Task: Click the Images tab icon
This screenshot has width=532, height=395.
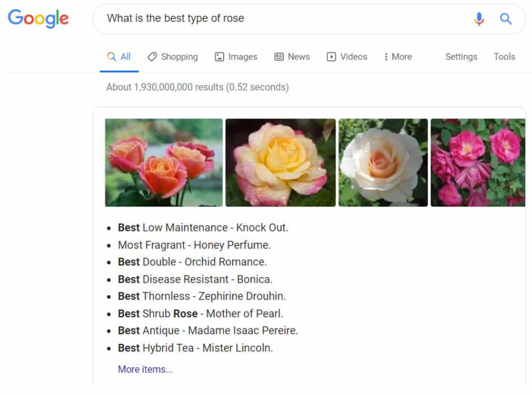Action: pos(219,57)
